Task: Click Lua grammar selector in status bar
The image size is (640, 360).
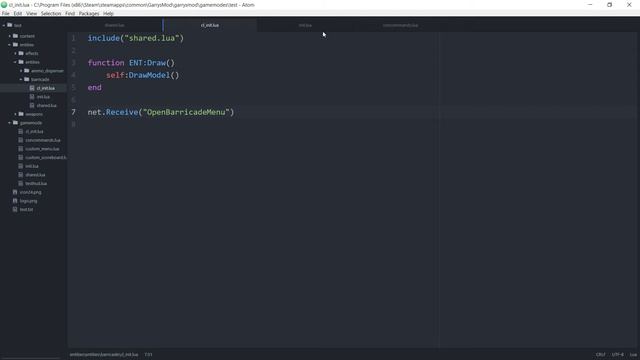Action: pyautogui.click(x=633, y=355)
